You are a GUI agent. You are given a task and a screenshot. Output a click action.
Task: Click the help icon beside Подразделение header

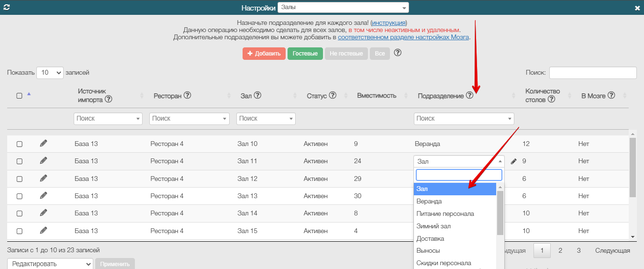(469, 95)
